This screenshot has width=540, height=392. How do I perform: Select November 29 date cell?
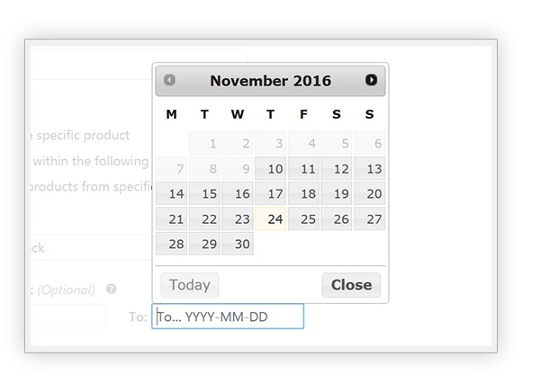pyautogui.click(x=204, y=244)
